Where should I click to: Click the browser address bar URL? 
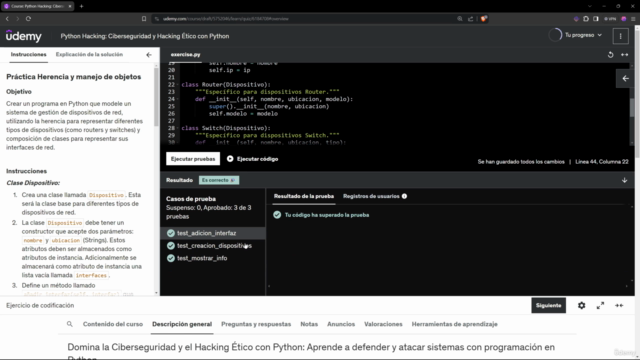pos(226,19)
